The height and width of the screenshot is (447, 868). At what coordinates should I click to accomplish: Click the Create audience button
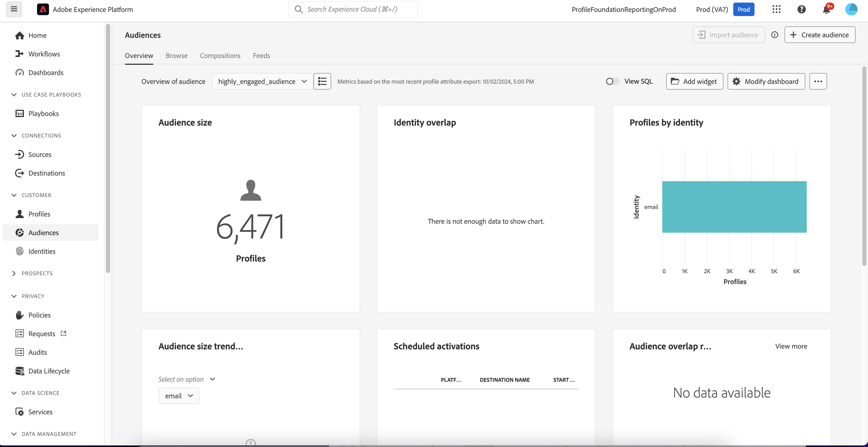tap(820, 35)
